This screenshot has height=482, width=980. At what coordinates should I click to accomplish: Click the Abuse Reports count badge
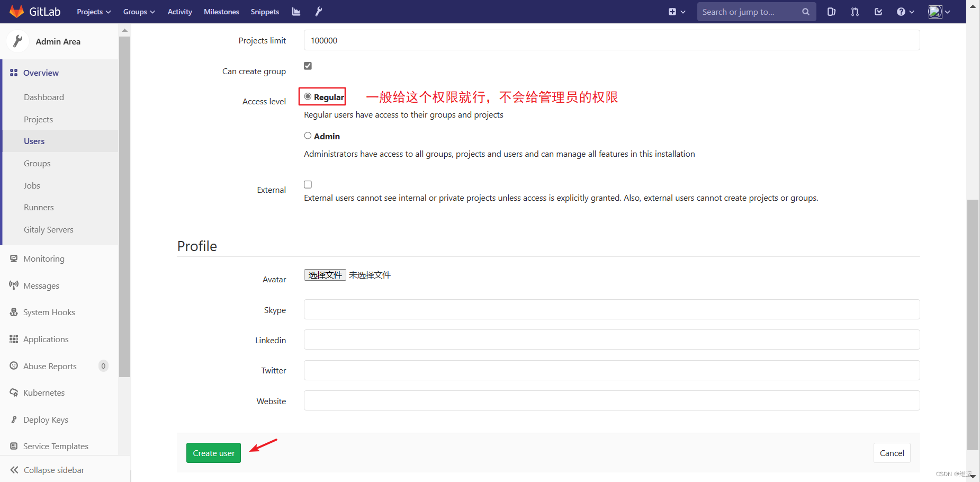pos(103,365)
